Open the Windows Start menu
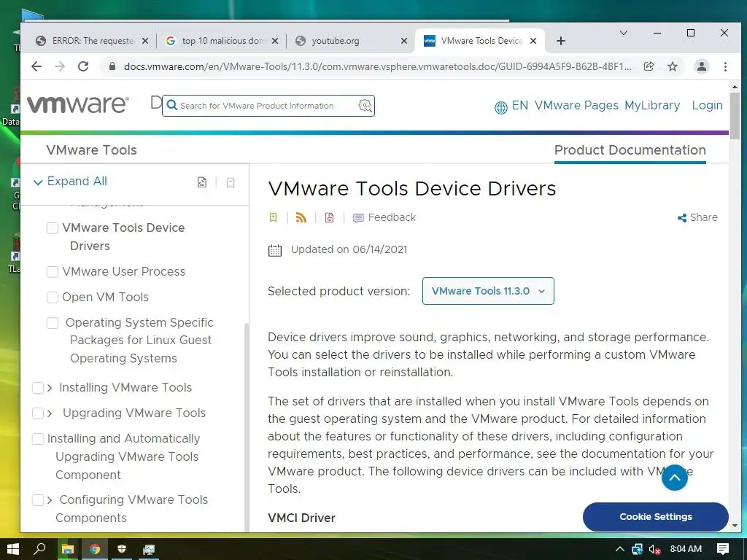The height and width of the screenshot is (560, 747). [x=13, y=549]
